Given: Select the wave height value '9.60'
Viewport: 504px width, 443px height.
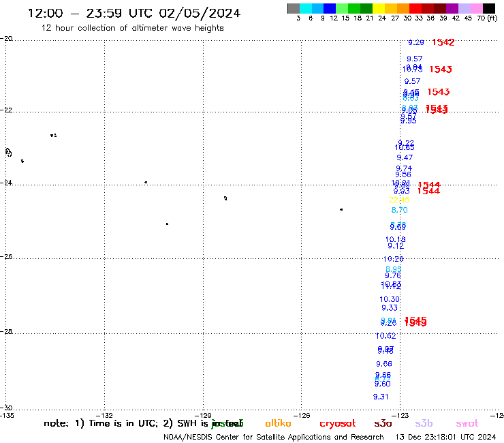Looking at the screenshot, I should [x=383, y=384].
